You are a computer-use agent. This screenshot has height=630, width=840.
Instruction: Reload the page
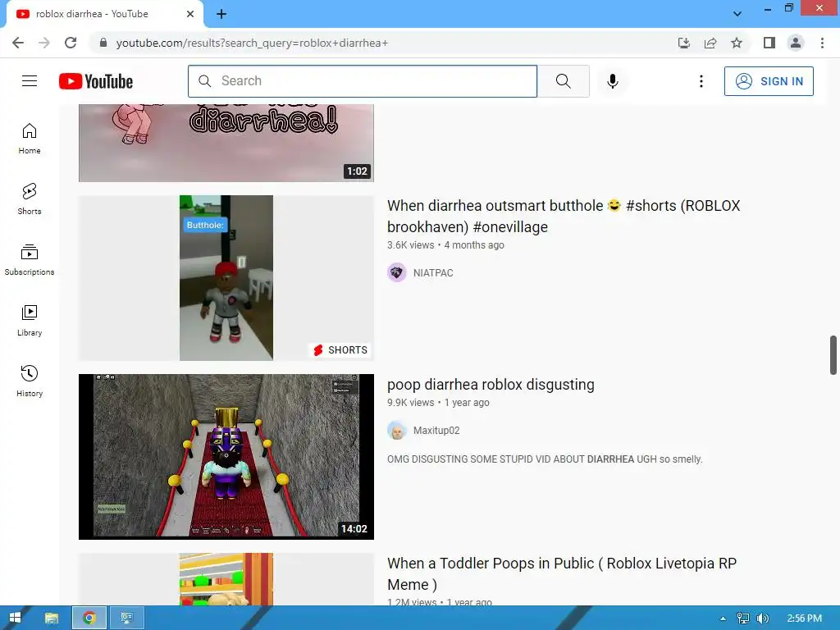click(71, 43)
